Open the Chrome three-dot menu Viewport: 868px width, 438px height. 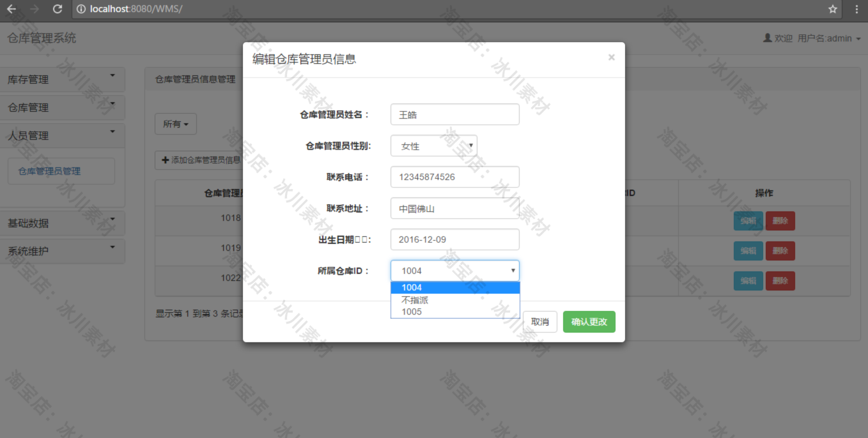(856, 9)
